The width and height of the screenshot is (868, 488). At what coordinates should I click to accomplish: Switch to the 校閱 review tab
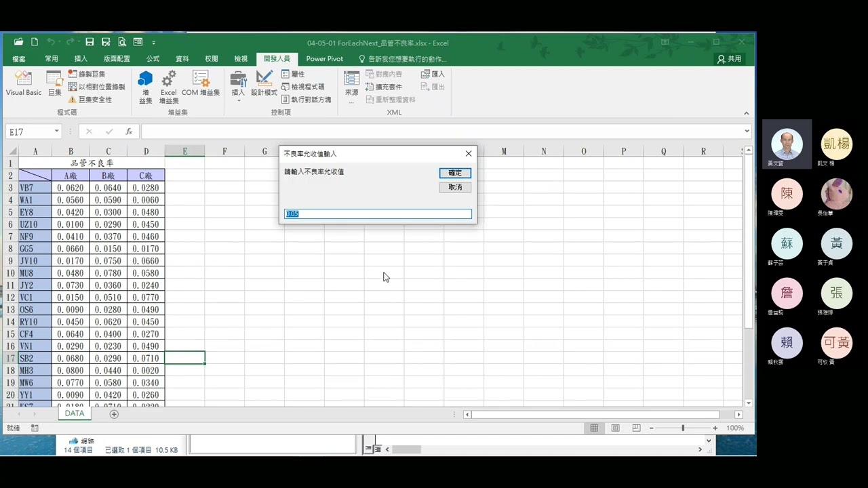point(212,59)
